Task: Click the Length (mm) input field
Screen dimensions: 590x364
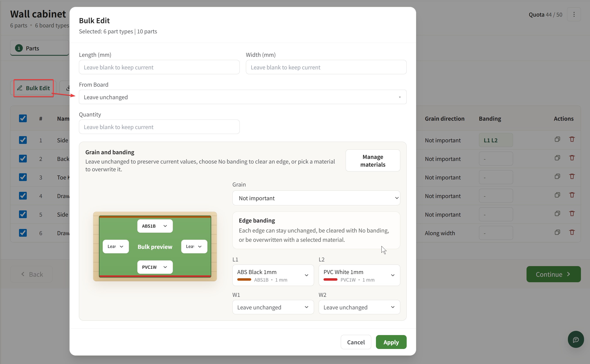Action: pyautogui.click(x=159, y=67)
